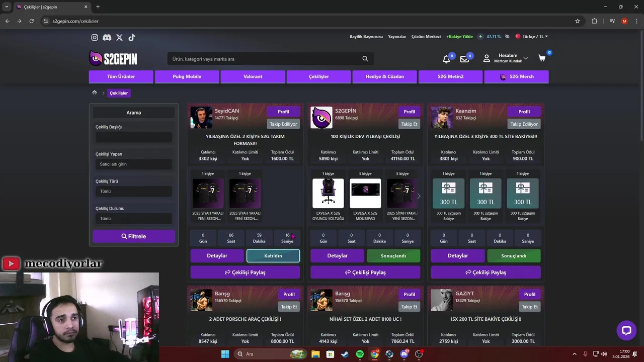Open the Valorant category
The image size is (644, 362).
pos(253,76)
